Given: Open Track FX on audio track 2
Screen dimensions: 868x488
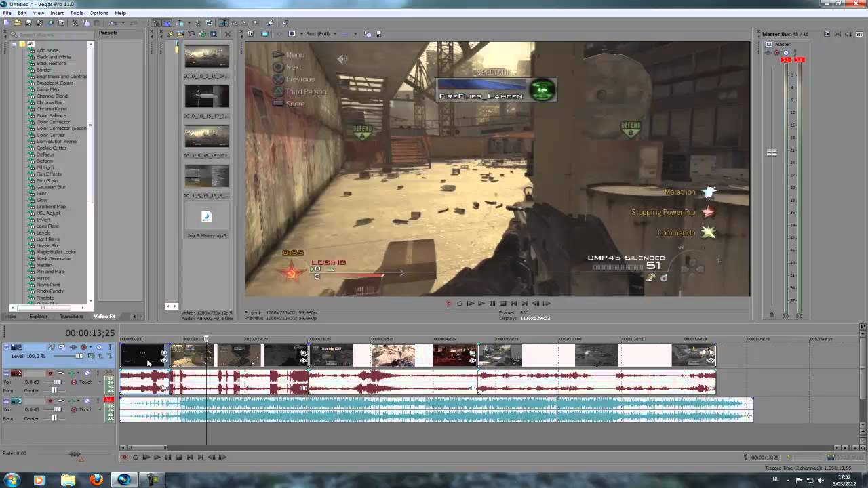Looking at the screenshot, I should [72, 373].
